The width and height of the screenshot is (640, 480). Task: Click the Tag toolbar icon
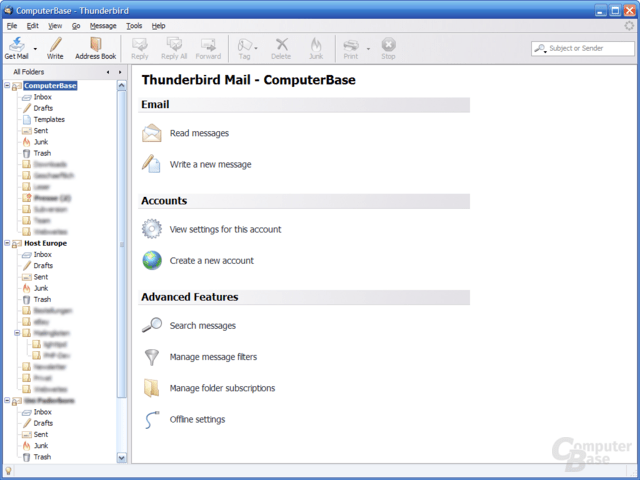[x=244, y=44]
